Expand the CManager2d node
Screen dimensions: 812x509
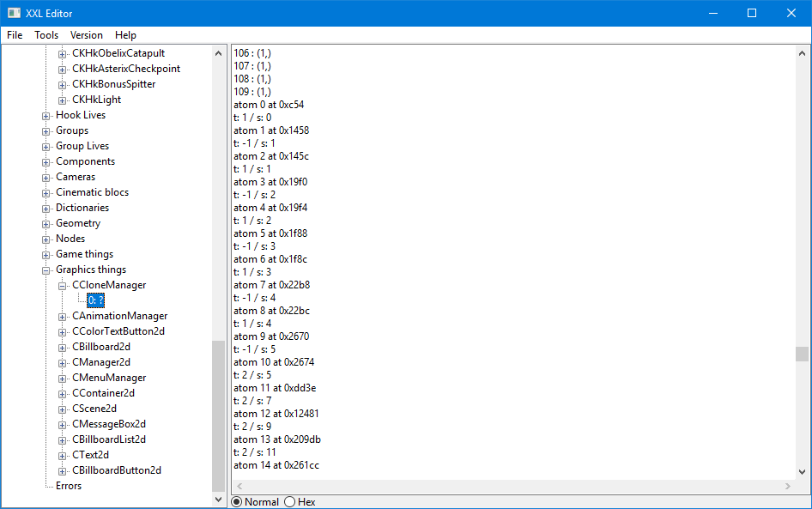(62, 363)
